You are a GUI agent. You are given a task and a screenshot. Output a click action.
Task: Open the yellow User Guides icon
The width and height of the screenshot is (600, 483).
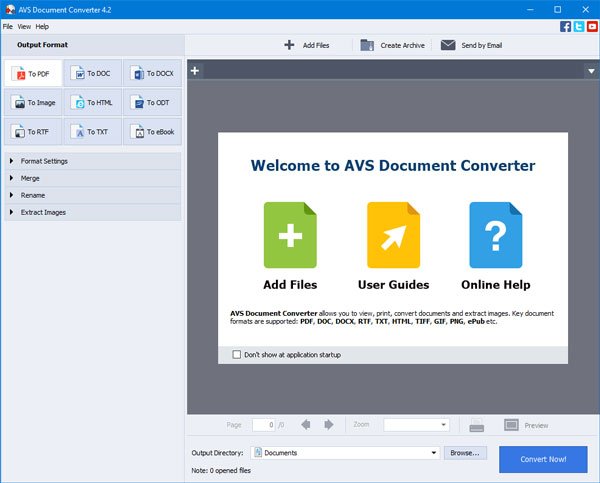click(x=393, y=235)
